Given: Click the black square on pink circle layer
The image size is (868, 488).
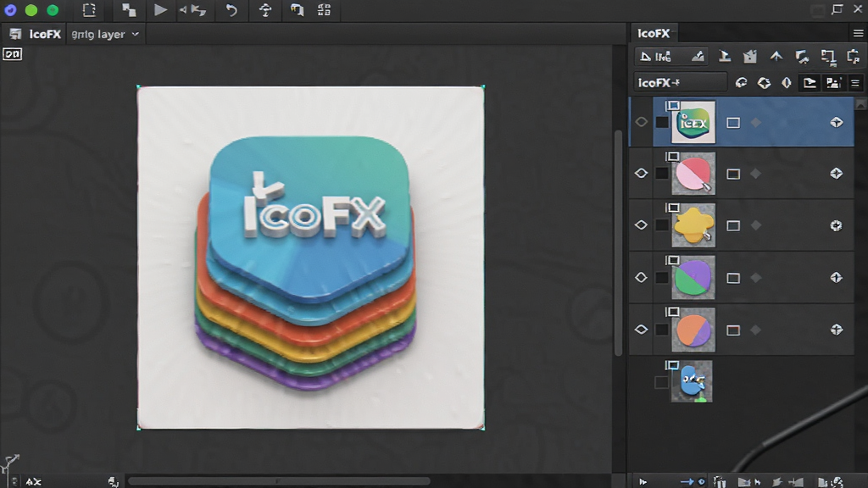Looking at the screenshot, I should (661, 174).
